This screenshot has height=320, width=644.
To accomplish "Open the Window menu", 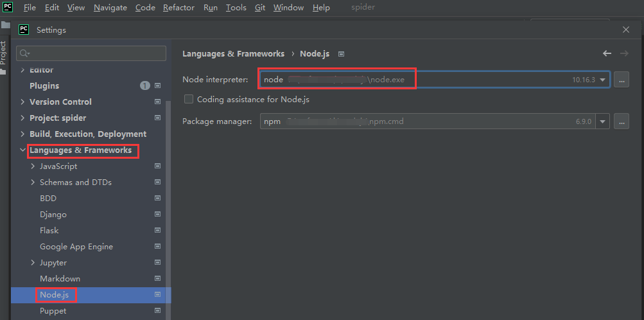I will [288, 8].
